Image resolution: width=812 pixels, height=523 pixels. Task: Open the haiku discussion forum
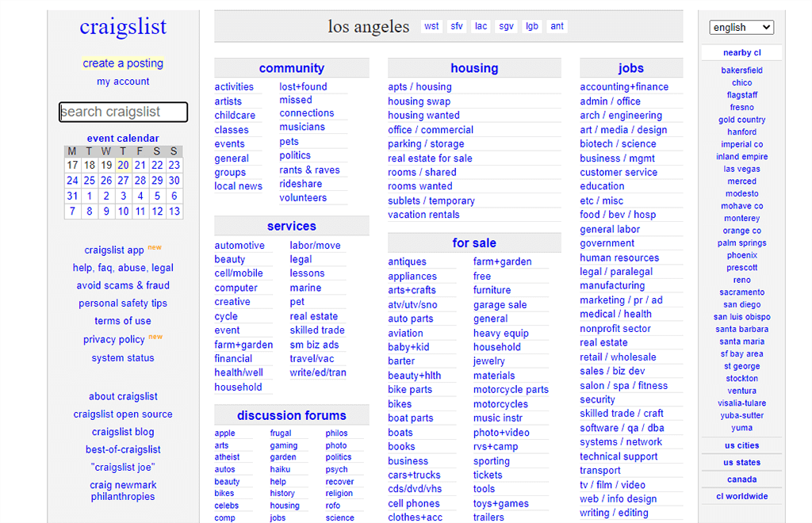pos(280,469)
